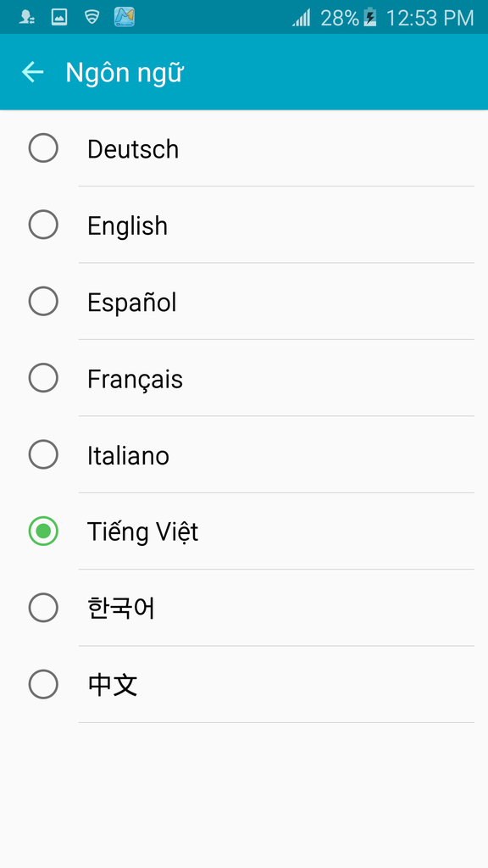Tap the Wi-Fi shield status icon
The width and height of the screenshot is (488, 868).
[x=91, y=17]
